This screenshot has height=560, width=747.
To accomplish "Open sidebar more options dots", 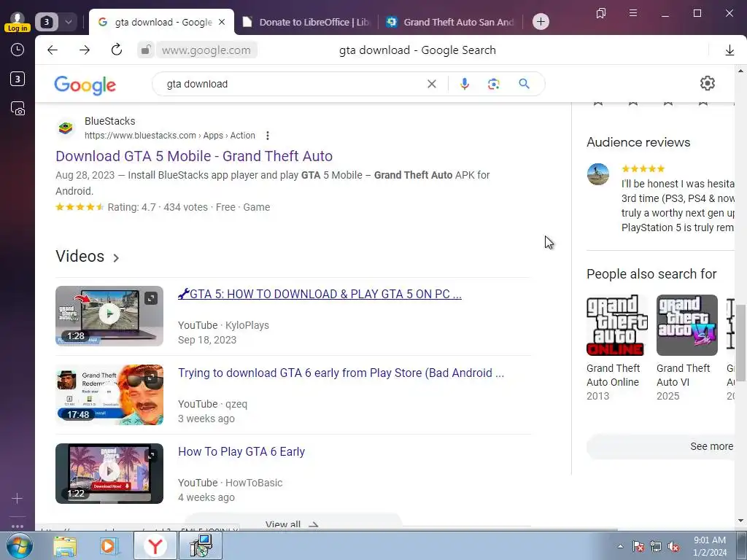I will tap(18, 526).
